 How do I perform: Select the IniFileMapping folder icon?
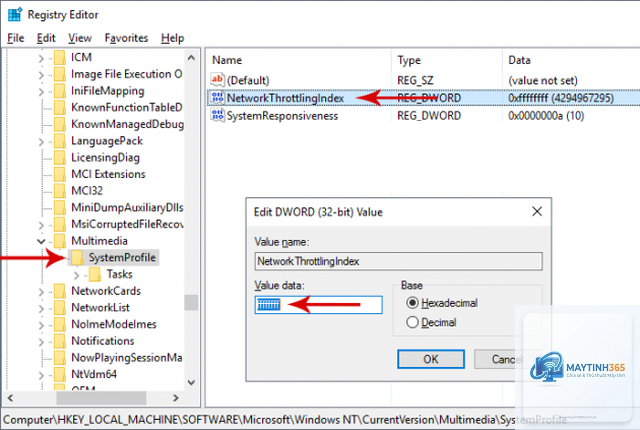[x=60, y=91]
